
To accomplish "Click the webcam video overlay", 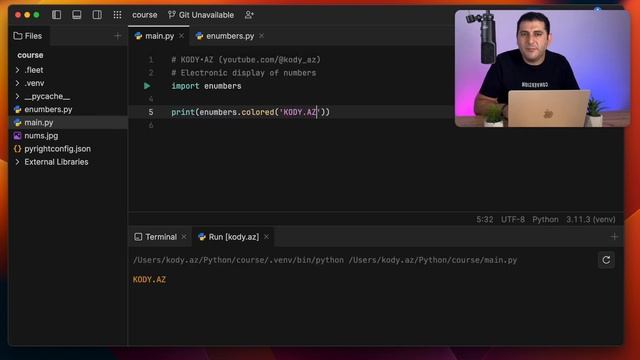I will tap(542, 68).
